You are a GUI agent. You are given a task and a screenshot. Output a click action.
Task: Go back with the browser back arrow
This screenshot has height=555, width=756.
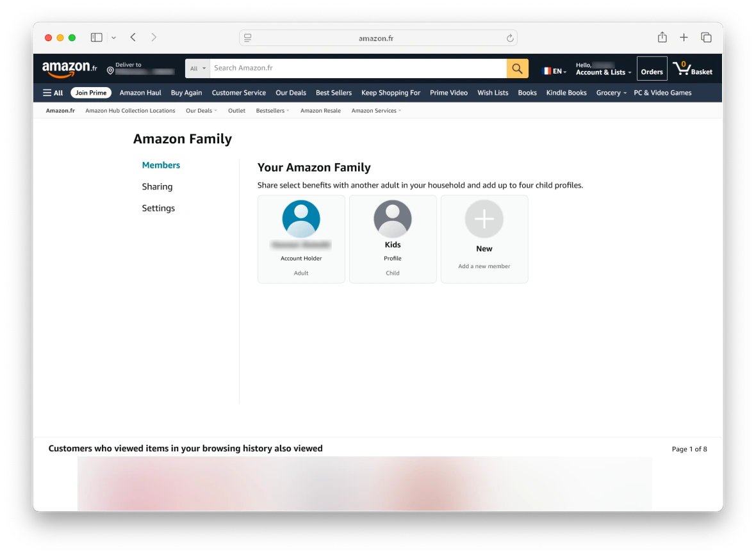133,37
